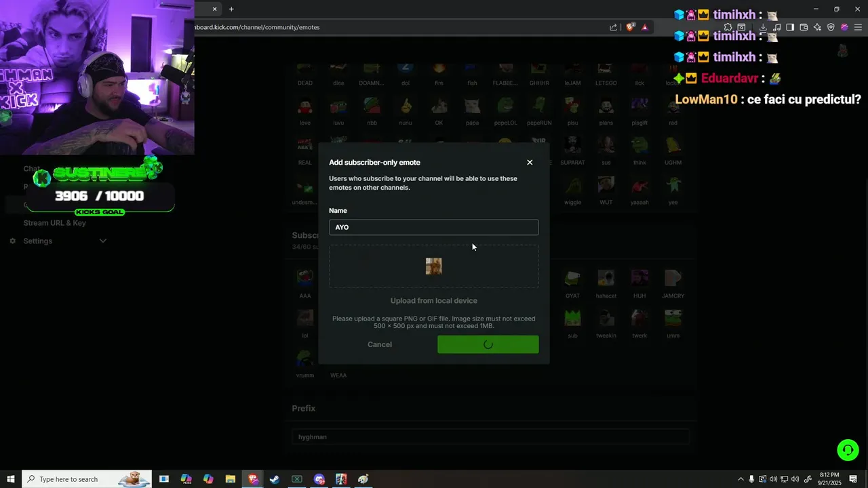The image size is (868, 488).
Task: Click the Name input field containing AYO
Action: pos(434,227)
